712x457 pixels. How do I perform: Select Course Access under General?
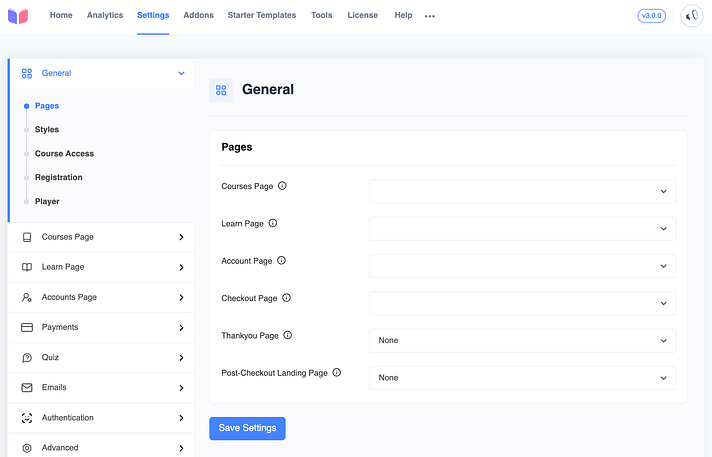click(x=64, y=154)
